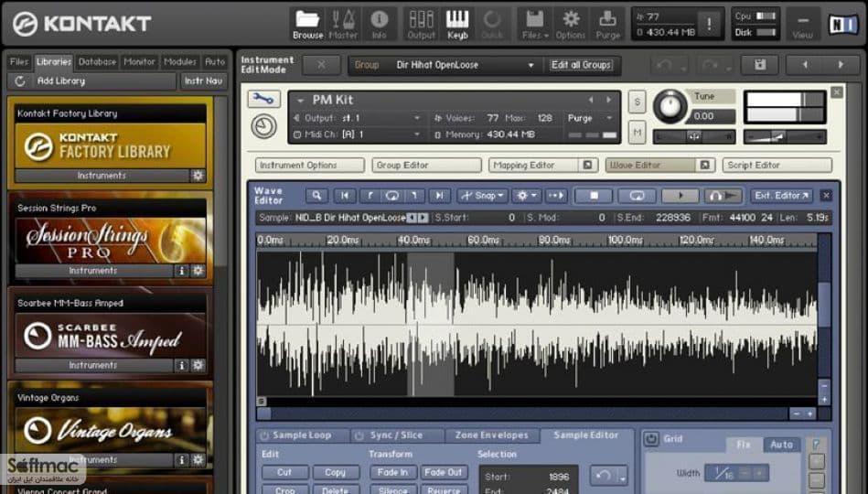Open the Output st. 1 dropdown
The height and width of the screenshot is (494, 868).
[359, 118]
